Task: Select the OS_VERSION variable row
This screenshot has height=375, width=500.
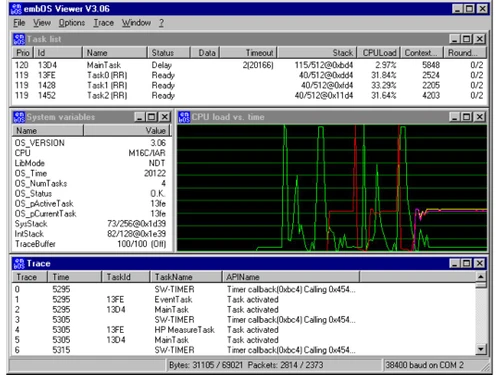Action: point(91,143)
